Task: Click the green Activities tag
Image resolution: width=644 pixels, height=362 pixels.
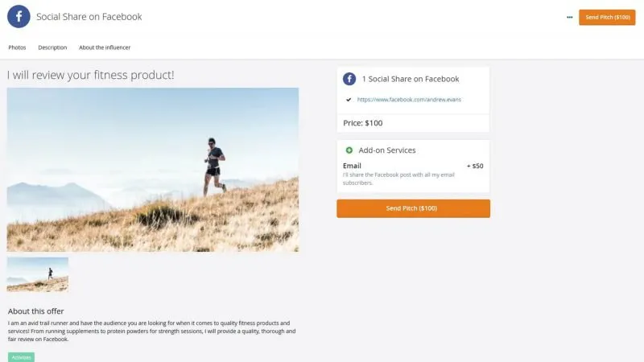Action: tap(22, 357)
